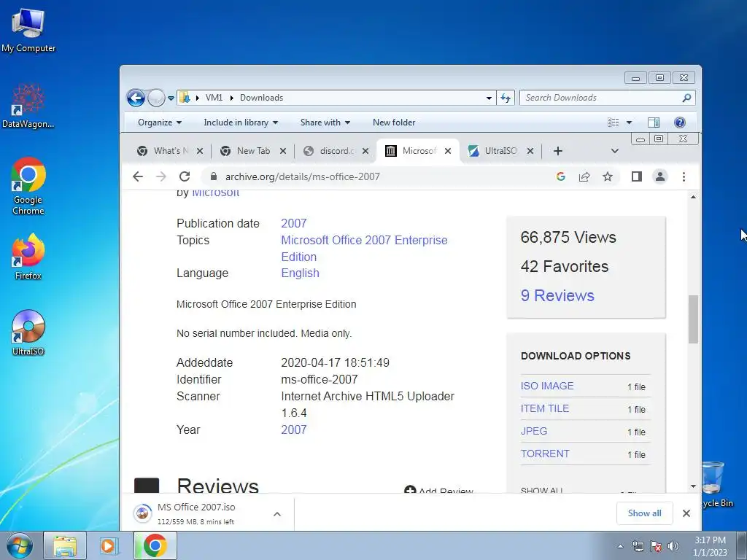This screenshot has height=560, width=747.
Task: Open Chrome three-dot menu
Action: (684, 176)
